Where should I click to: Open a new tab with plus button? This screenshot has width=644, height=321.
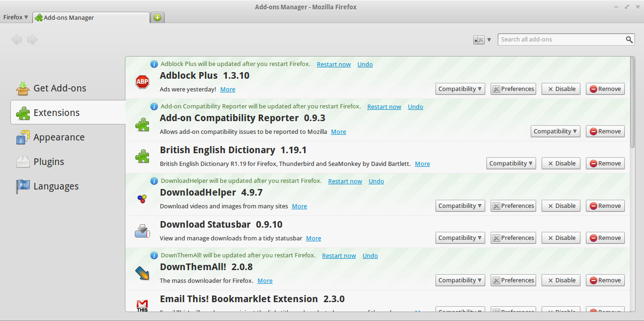point(157,17)
